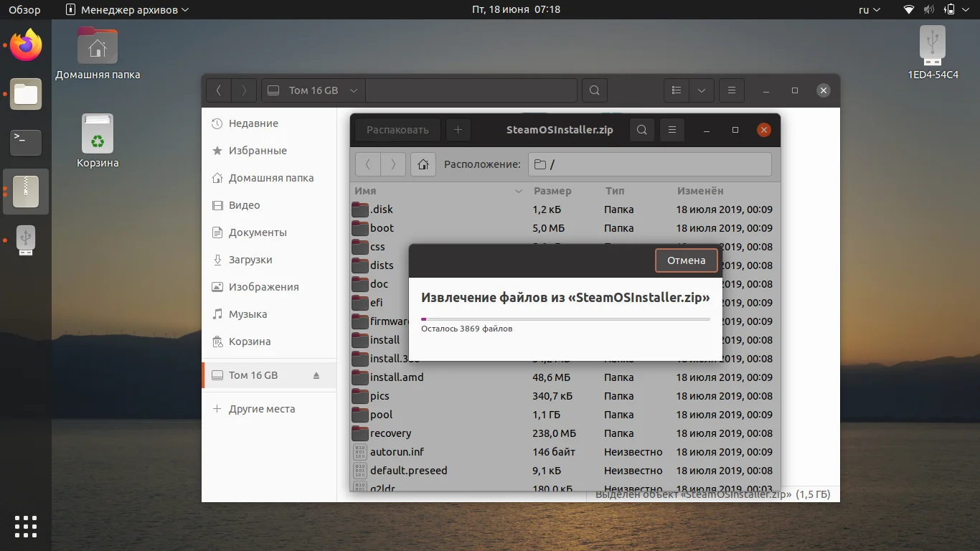The image size is (980, 551).
Task: Open Недавние in the file manager sidebar
Action: pos(269,123)
